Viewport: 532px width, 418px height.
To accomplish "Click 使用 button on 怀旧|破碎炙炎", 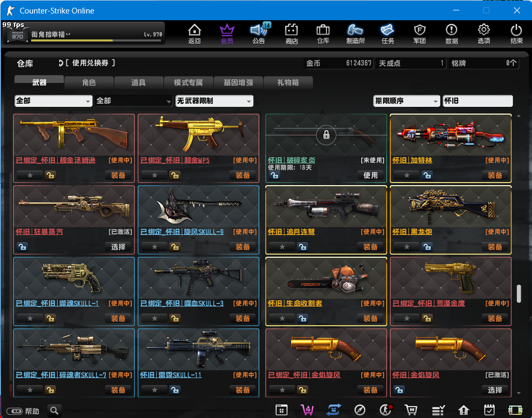I will [370, 175].
